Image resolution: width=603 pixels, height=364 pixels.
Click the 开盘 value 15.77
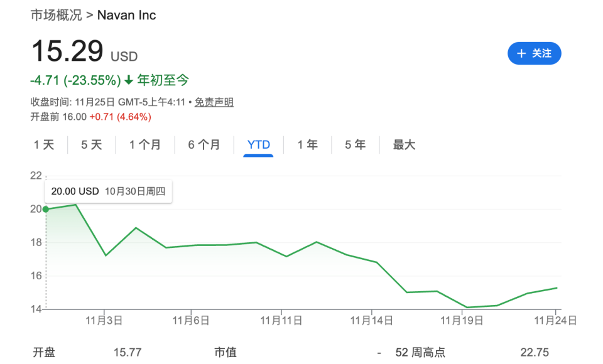pos(128,352)
